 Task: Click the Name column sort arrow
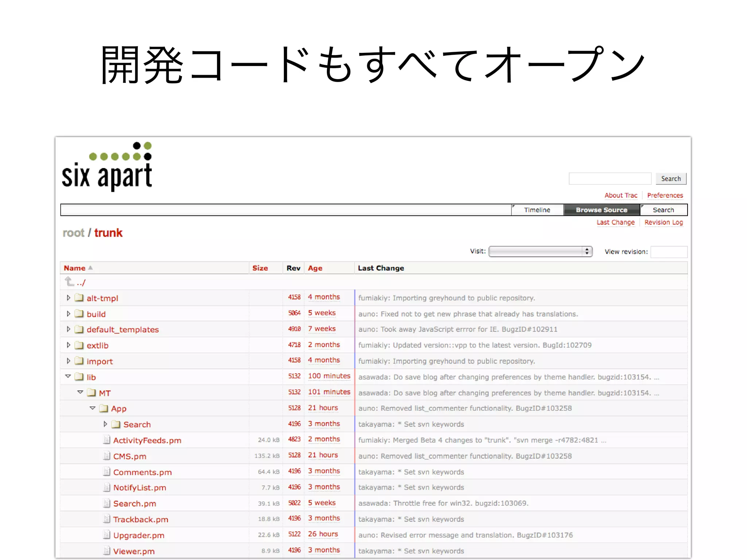(90, 268)
